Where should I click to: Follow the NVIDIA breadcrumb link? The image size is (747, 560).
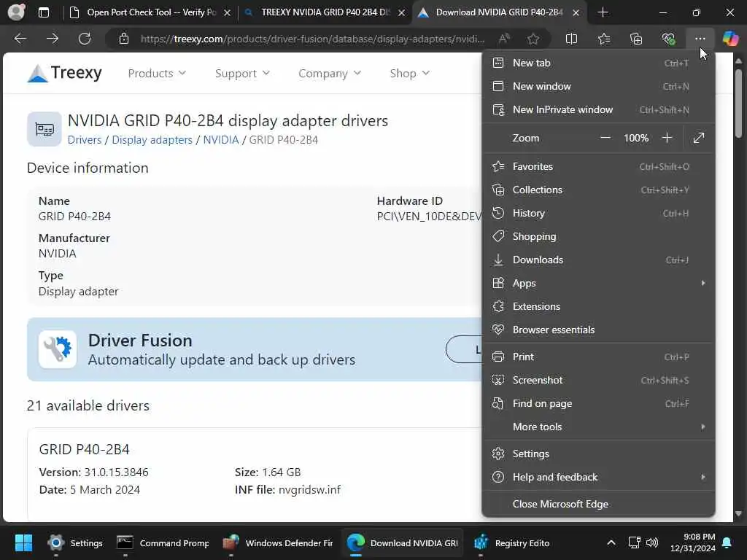point(220,140)
